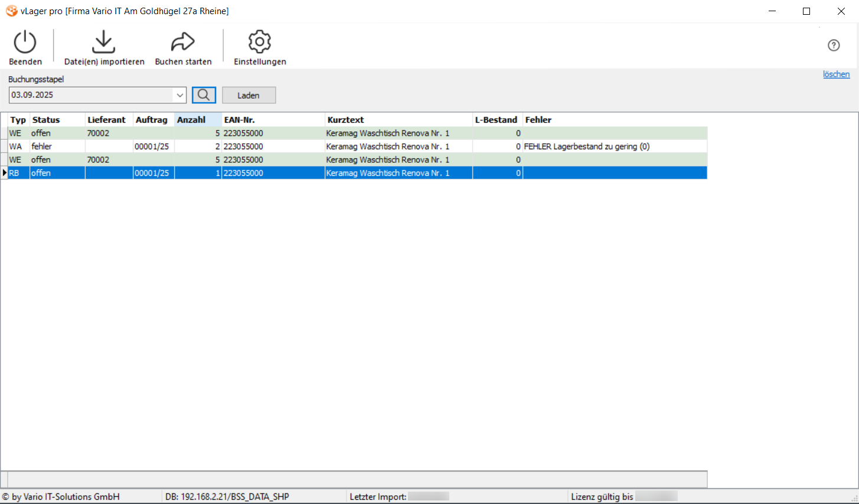This screenshot has width=859, height=504.
Task: Click 'Lizenz gültig bis' in the status bar
Action: click(602, 497)
